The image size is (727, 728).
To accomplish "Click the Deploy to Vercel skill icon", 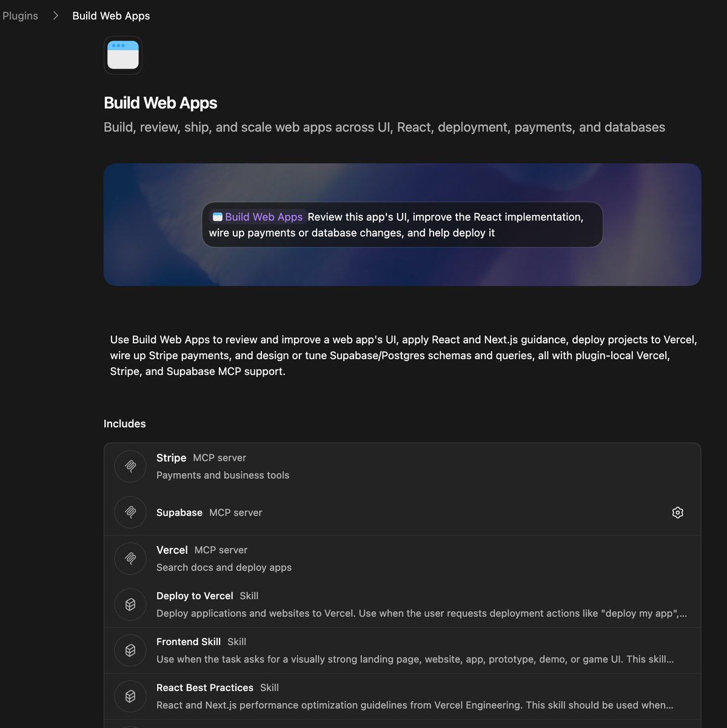I will pyautogui.click(x=130, y=605).
